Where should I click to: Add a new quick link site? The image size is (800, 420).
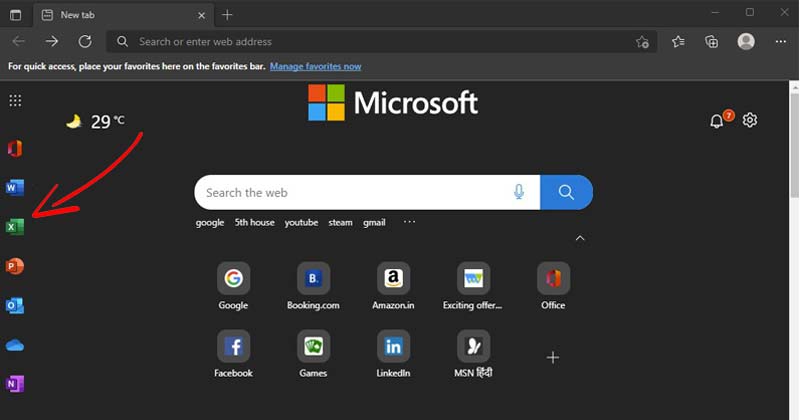(553, 357)
